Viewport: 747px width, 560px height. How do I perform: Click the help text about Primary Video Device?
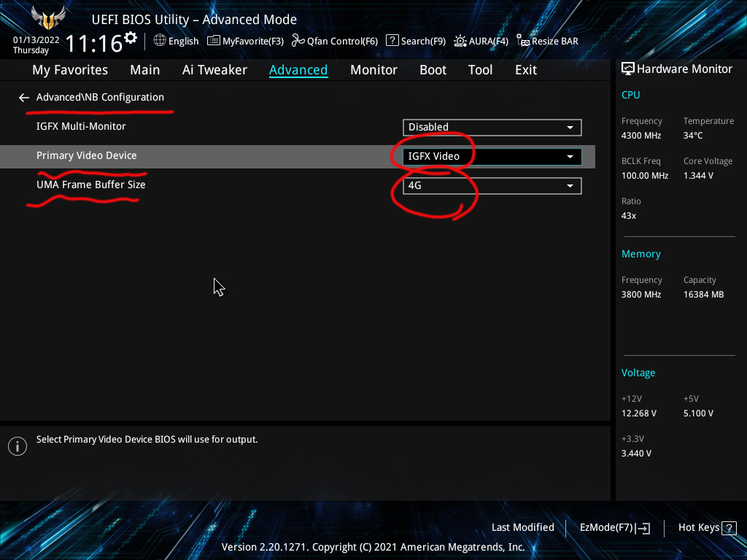click(x=147, y=440)
